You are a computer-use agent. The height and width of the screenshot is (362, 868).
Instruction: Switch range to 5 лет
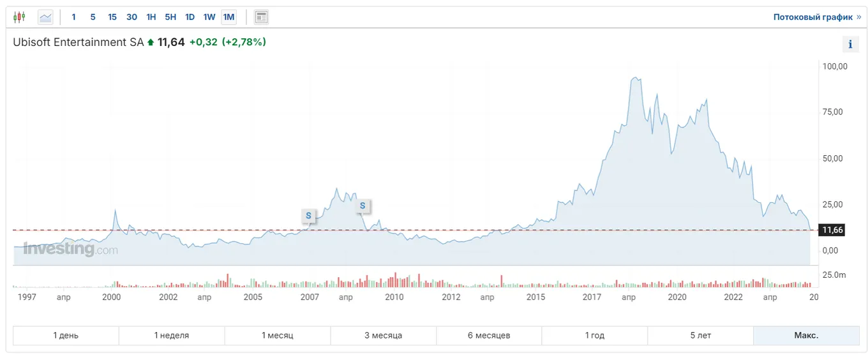700,335
